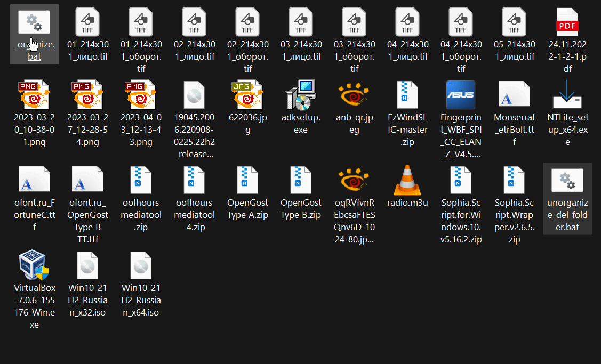Click the "EzWindSLIC-master.zip" name text

pyautogui.click(x=407, y=130)
